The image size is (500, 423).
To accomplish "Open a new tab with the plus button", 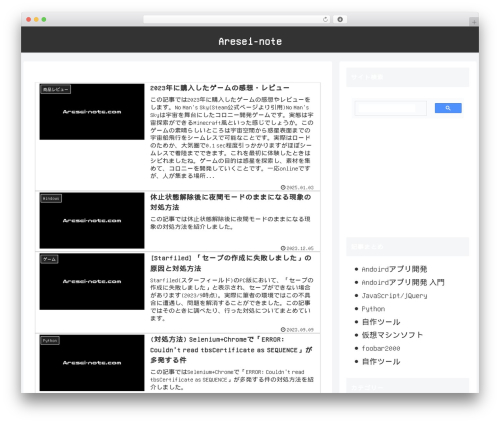I will point(474,22).
